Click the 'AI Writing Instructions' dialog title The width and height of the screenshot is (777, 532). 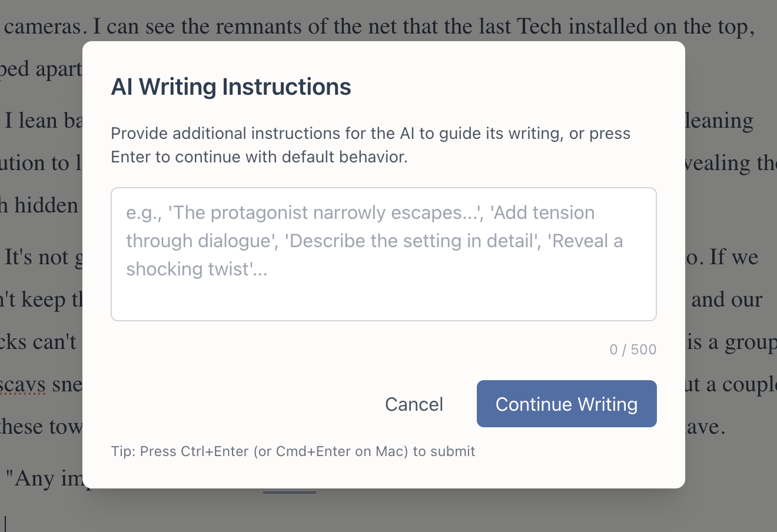(x=231, y=87)
